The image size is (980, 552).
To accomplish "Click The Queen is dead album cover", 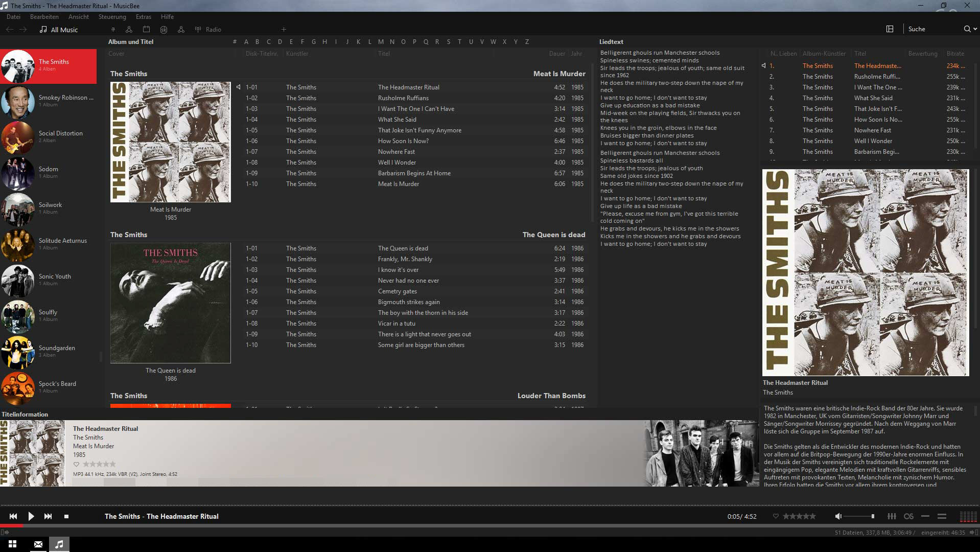I will pyautogui.click(x=171, y=303).
